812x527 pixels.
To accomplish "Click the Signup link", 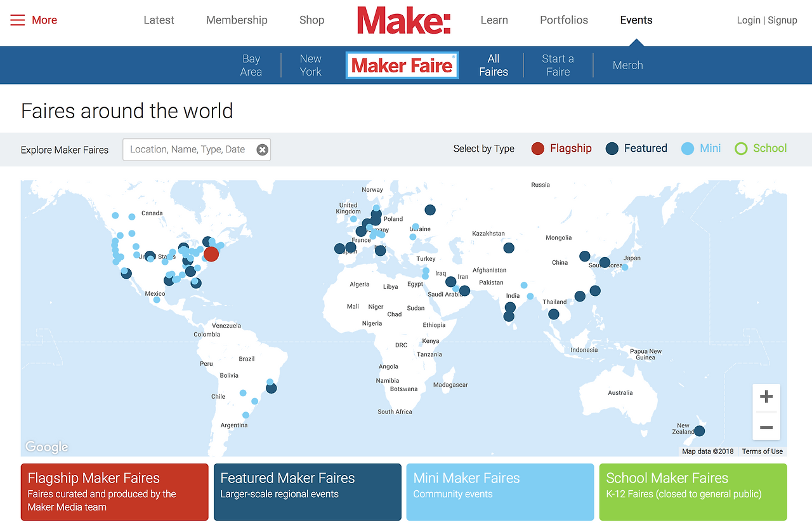I will (782, 20).
